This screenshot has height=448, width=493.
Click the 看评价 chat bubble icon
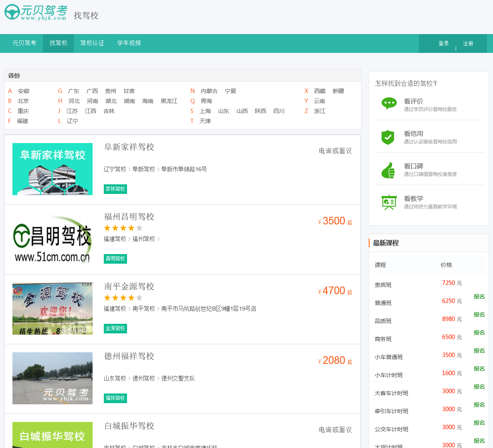[x=389, y=104]
